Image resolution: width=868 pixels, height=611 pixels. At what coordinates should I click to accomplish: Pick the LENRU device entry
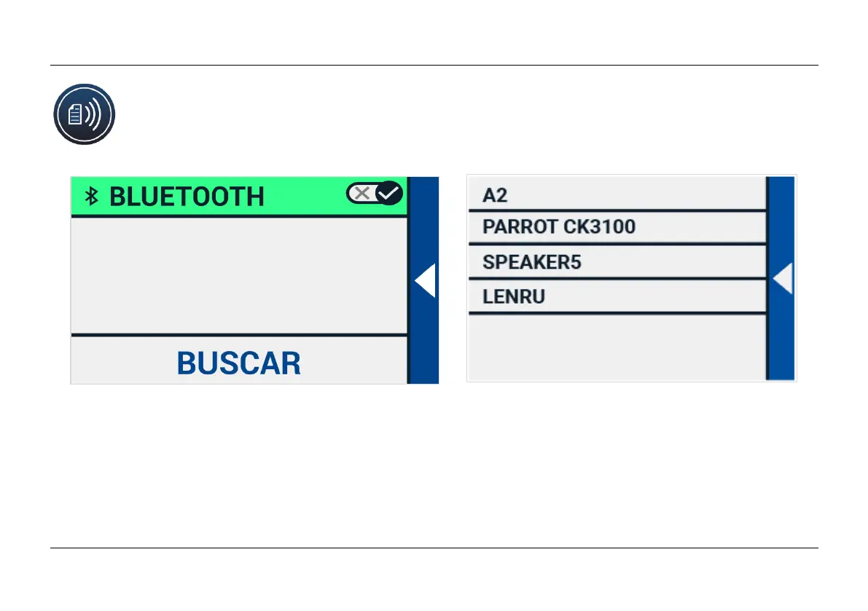point(514,297)
